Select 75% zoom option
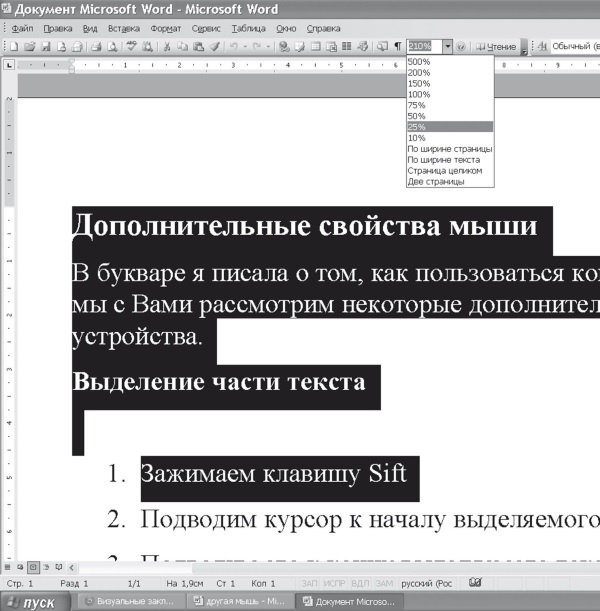This screenshot has width=600, height=611. click(x=450, y=105)
